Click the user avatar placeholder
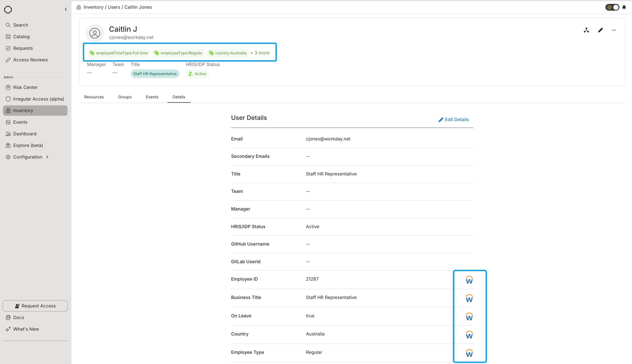This screenshot has width=632, height=364. pyautogui.click(x=95, y=33)
